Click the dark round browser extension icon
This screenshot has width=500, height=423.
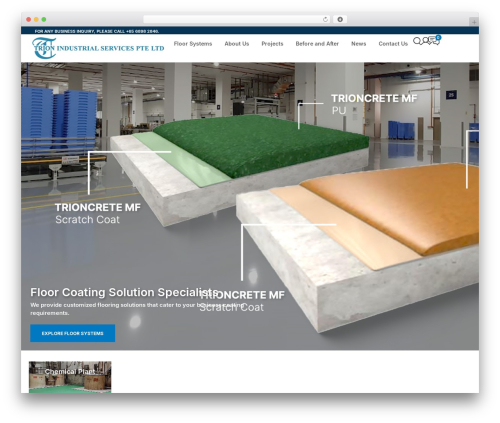pos(340,20)
